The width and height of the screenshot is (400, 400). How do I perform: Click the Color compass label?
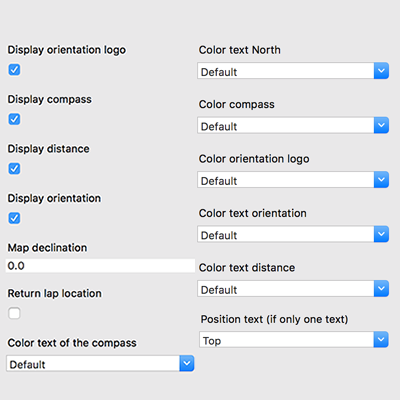(237, 104)
